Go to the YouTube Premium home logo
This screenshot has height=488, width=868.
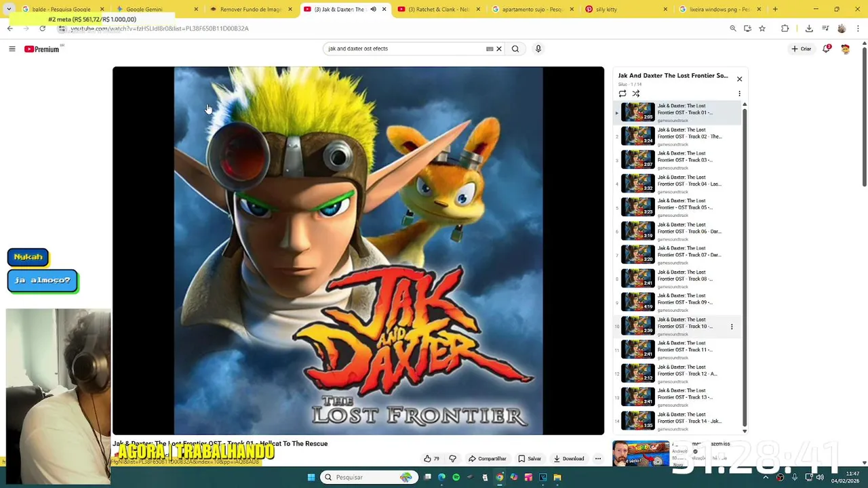42,49
